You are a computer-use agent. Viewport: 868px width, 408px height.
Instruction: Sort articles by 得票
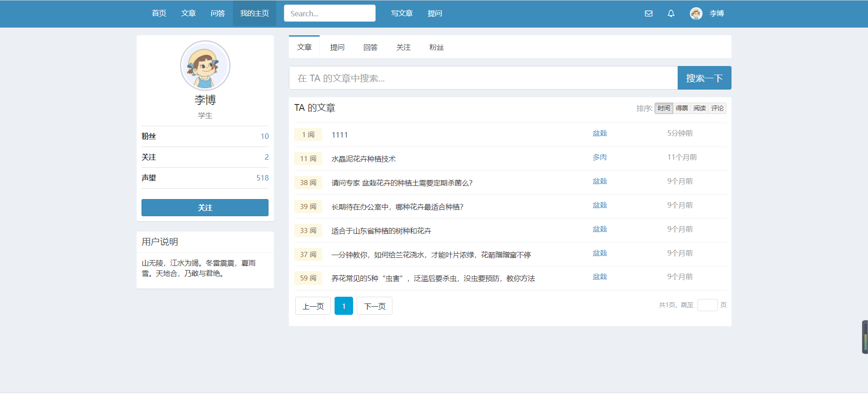[x=682, y=108]
